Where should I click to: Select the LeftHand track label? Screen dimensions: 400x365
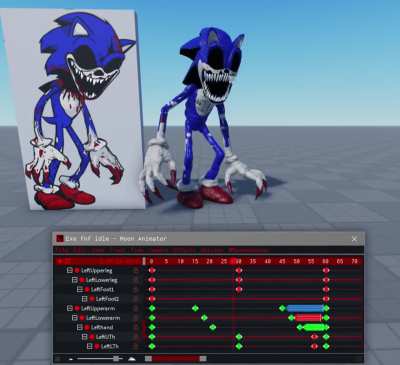[102, 327]
